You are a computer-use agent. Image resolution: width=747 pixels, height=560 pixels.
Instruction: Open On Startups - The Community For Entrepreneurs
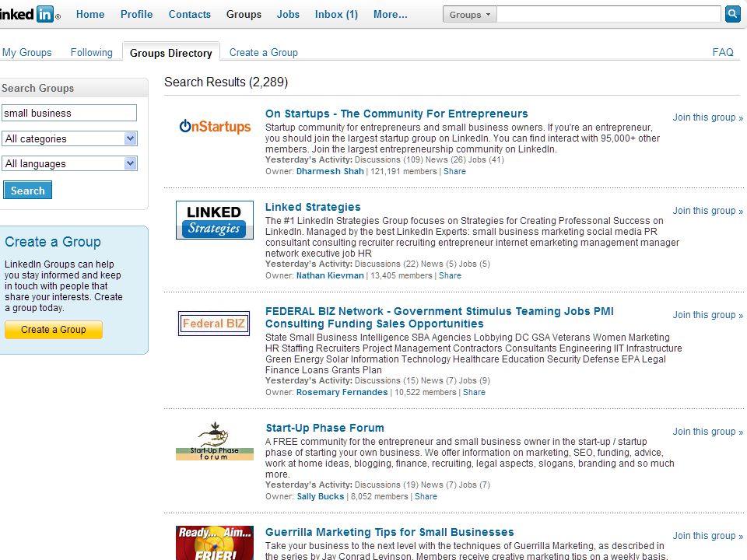[x=396, y=114]
